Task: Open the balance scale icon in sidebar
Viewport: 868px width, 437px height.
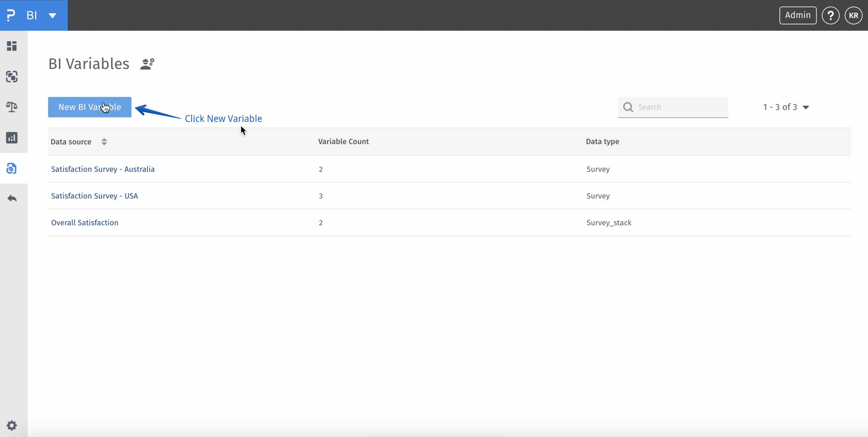Action: tap(12, 107)
